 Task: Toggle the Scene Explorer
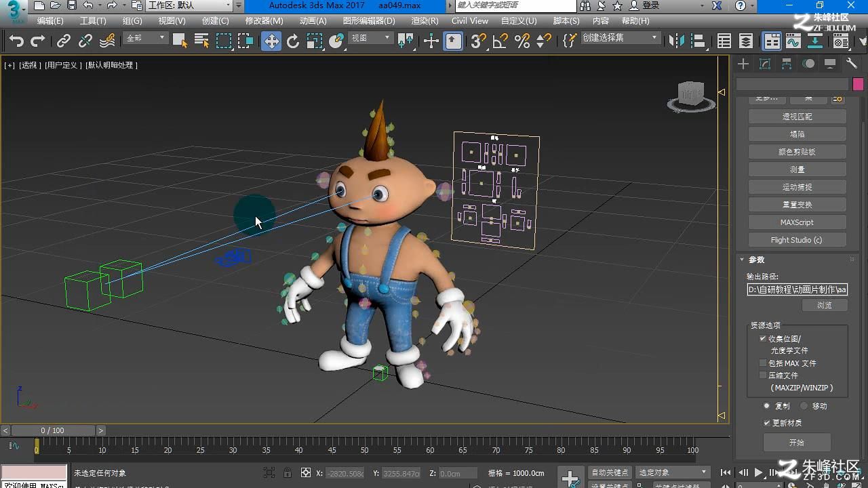click(x=724, y=41)
